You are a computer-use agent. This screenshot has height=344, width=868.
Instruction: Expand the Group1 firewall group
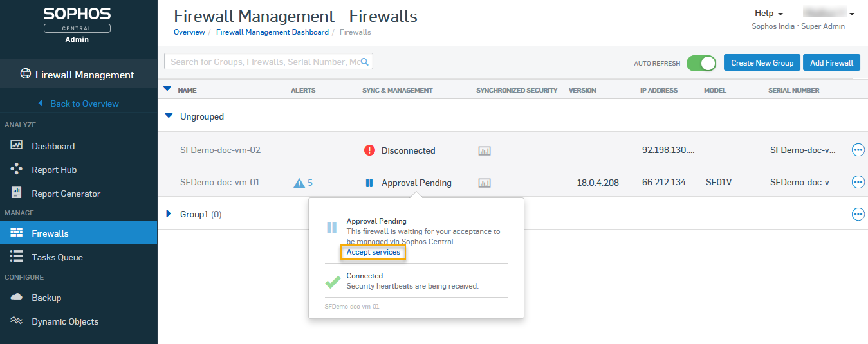click(x=169, y=213)
